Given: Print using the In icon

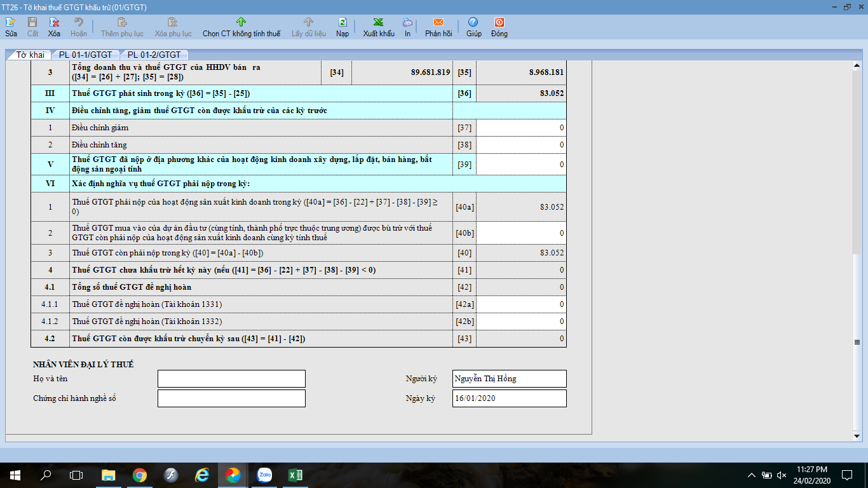Looking at the screenshot, I should point(407,22).
